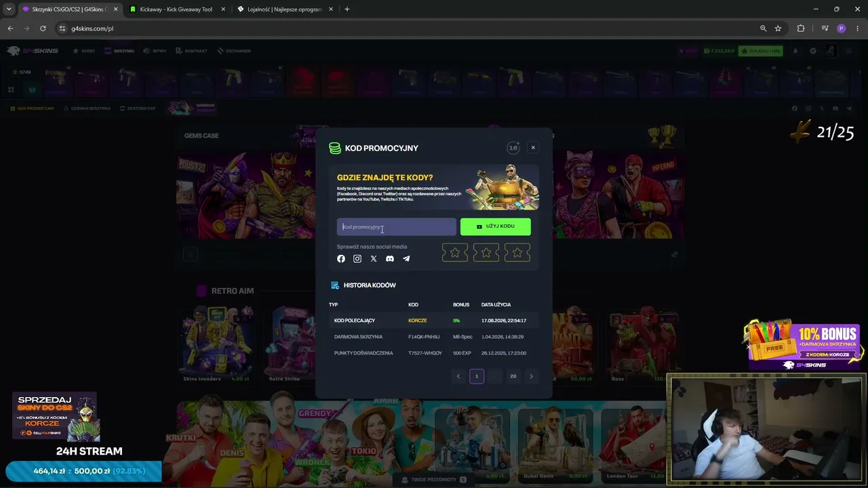Click the 500 EXP bonus value

[x=462, y=353]
